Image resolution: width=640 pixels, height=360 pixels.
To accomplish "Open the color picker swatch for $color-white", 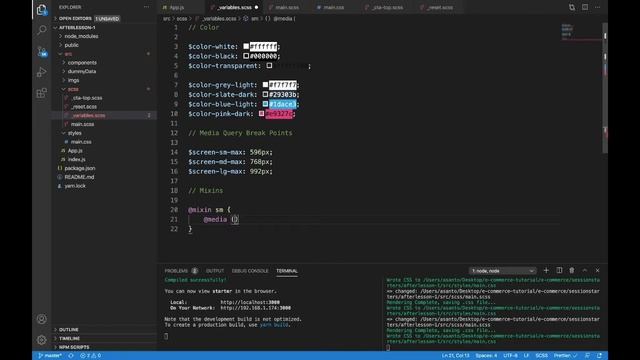I will pyautogui.click(x=246, y=46).
